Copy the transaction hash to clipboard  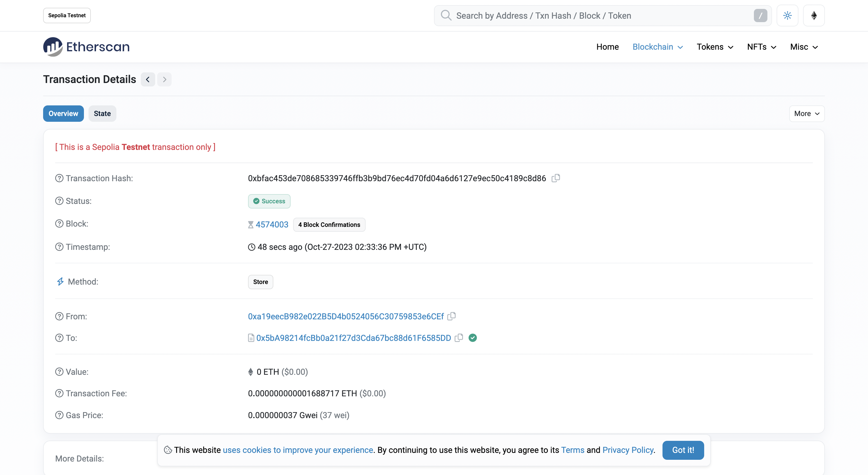tap(556, 178)
